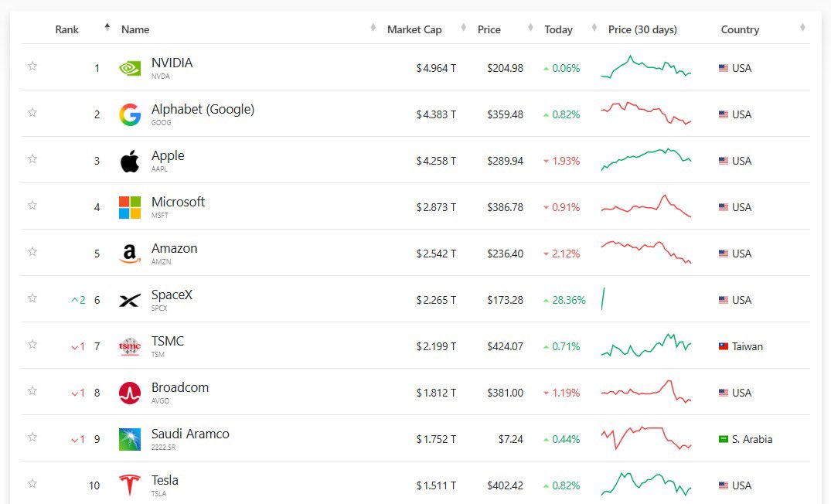Toggle favorite star for Amazon
This screenshot has width=831, height=504.
pos(32,251)
